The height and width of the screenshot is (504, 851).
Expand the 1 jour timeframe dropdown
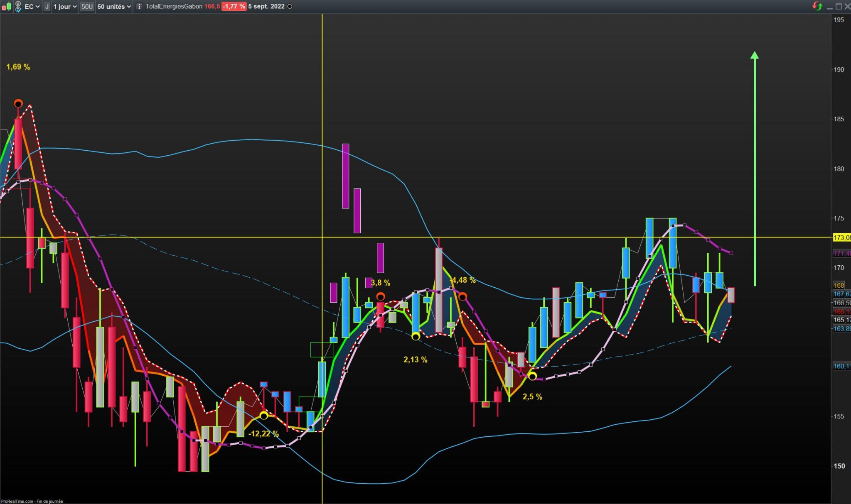coord(65,7)
